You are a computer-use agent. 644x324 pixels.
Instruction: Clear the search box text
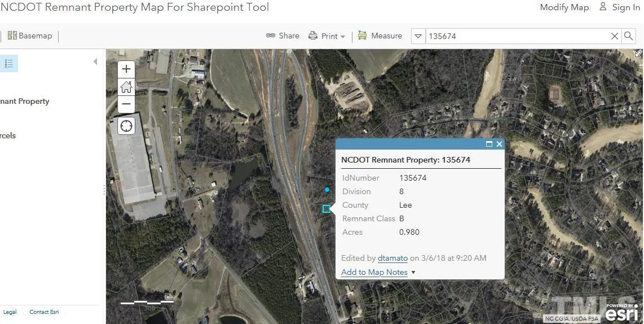(x=615, y=36)
